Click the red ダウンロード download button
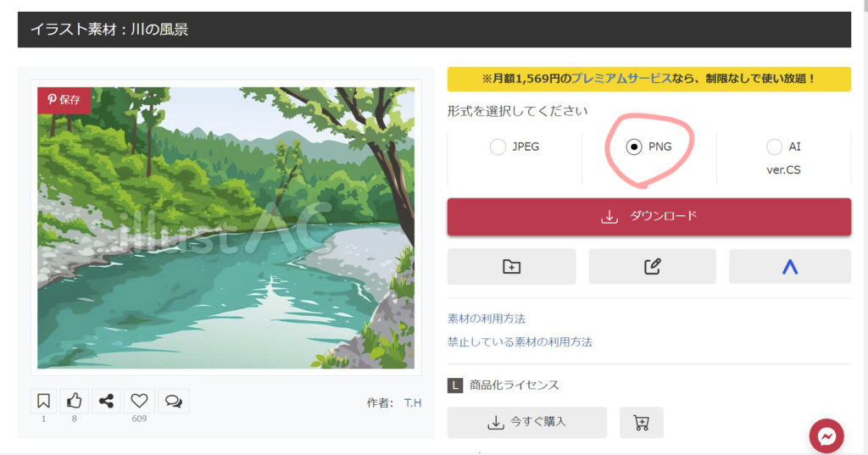Screen dimensions: 868x455 (x=648, y=216)
